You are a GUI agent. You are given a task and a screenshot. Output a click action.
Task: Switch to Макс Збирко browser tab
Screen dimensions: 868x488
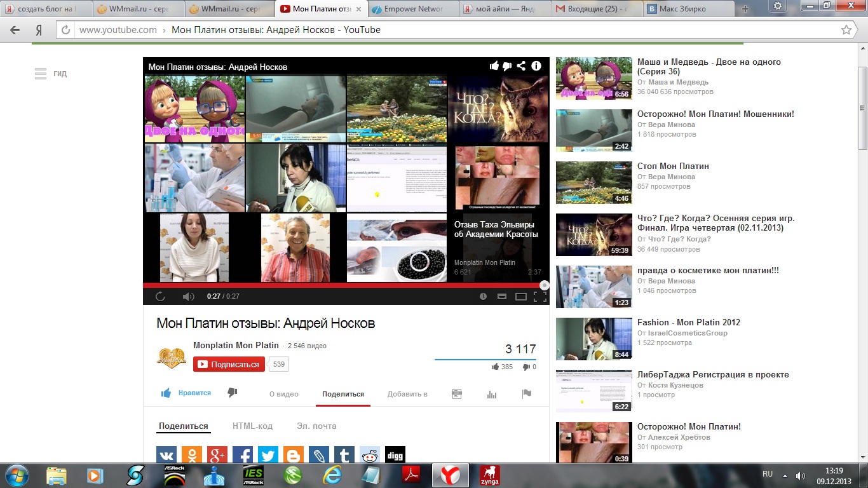click(690, 9)
